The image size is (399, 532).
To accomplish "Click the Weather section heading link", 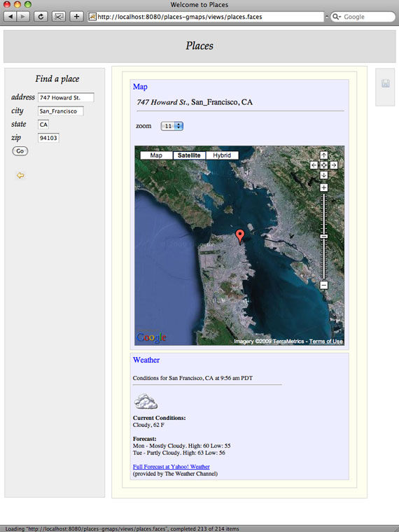I will tap(146, 360).
